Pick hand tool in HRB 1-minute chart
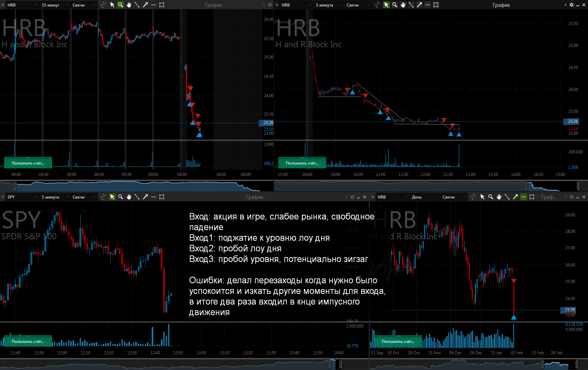The width and height of the screenshot is (588, 370). pos(403,5)
